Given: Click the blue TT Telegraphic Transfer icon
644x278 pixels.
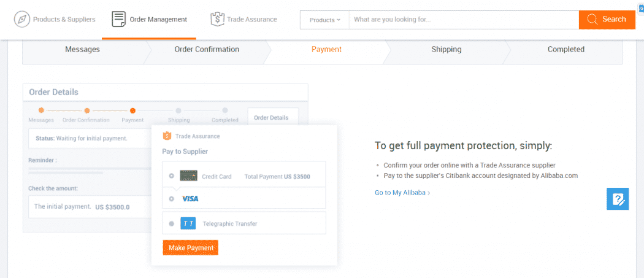Looking at the screenshot, I should coord(188,224).
